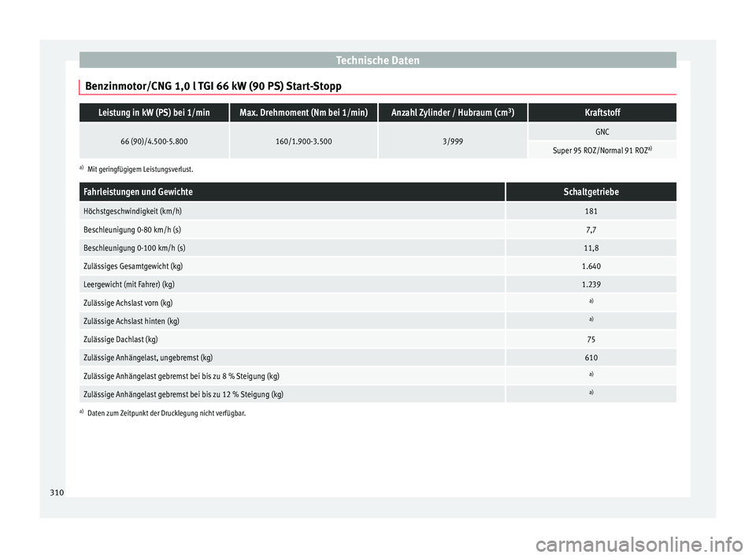Viewport: 756px width, 558px height.
Task: Select the trailer load value '610'
Action: (x=591, y=358)
